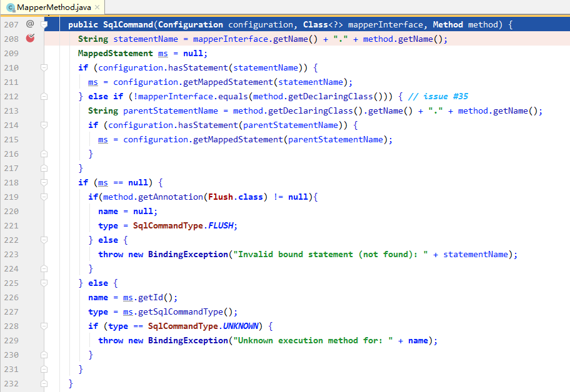Open the MapperMethod.java editor tab
This screenshot has height=392, width=570.
point(52,7)
